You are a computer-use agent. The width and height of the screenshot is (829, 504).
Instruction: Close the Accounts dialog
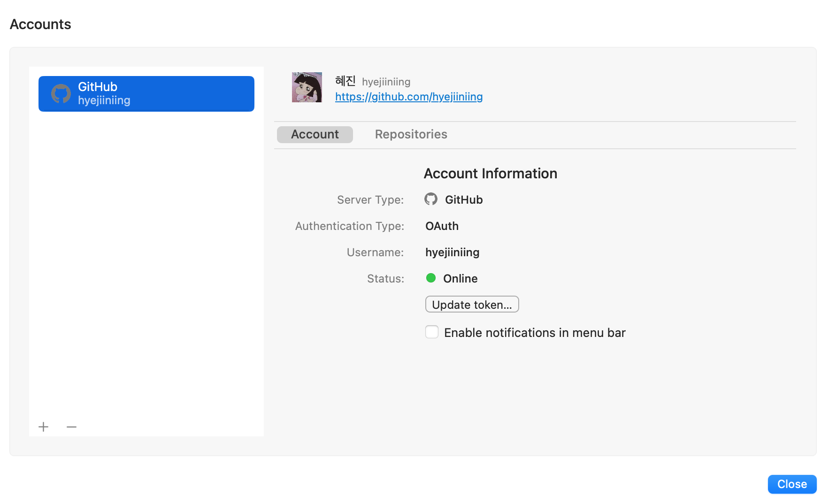[792, 484]
